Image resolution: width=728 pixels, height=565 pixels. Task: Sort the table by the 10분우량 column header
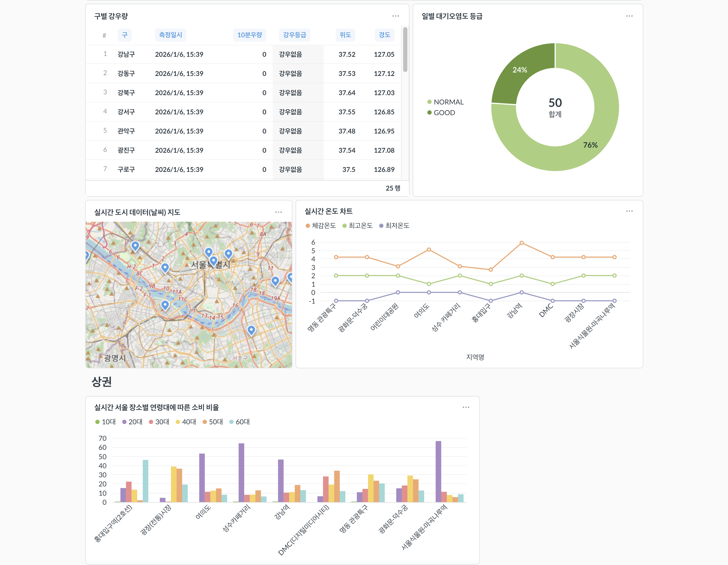click(249, 35)
